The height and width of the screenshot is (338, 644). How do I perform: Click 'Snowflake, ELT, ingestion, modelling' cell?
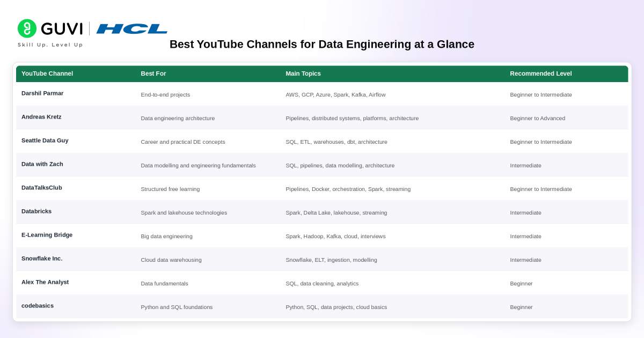(331, 260)
